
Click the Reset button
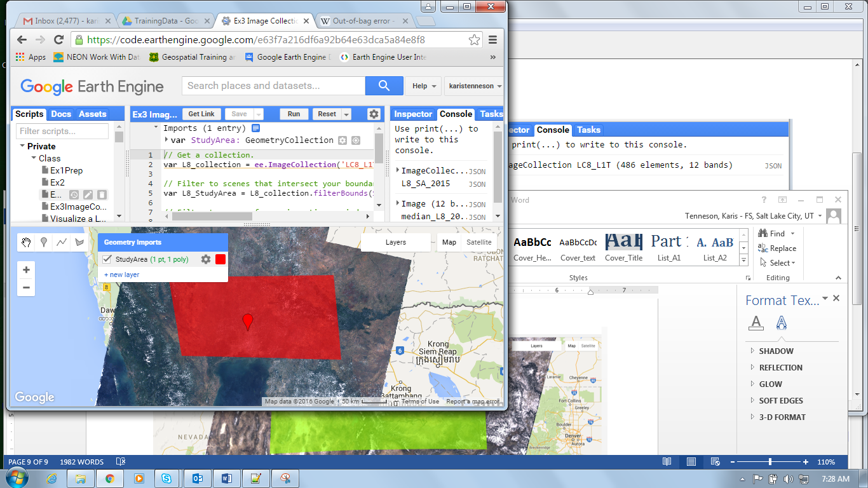tap(327, 114)
